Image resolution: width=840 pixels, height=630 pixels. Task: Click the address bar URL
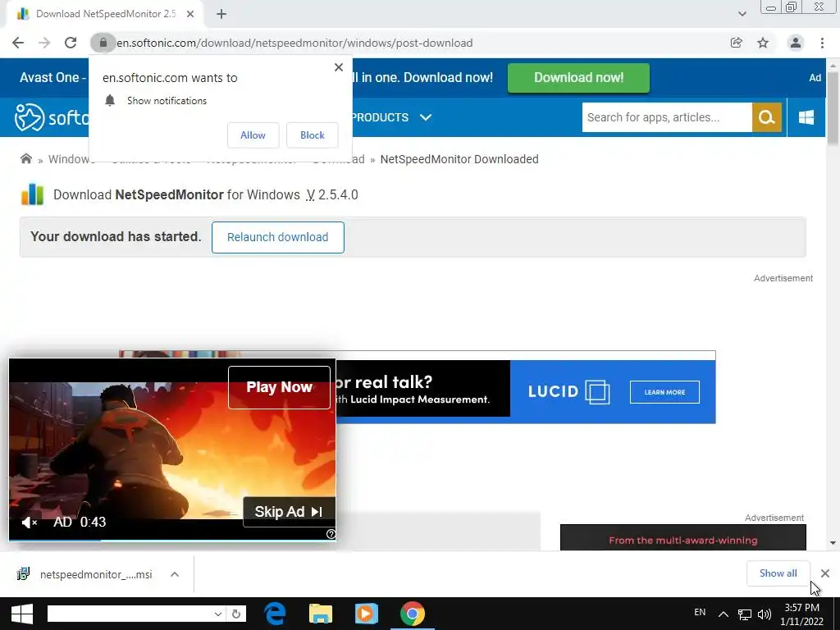(294, 43)
